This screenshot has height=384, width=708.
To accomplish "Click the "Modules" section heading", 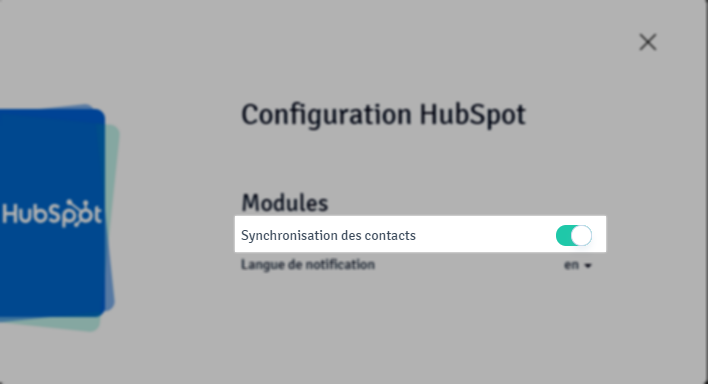I will [285, 203].
